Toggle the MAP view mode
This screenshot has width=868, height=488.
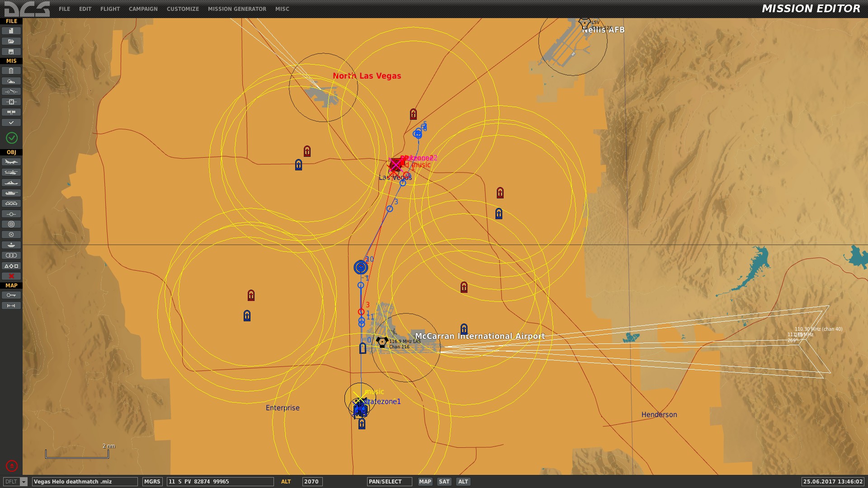pos(425,482)
